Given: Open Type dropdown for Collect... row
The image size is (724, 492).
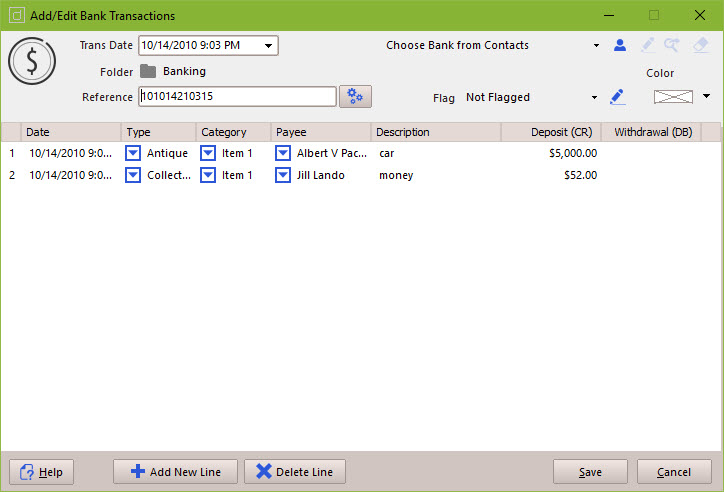Looking at the screenshot, I should [x=133, y=175].
